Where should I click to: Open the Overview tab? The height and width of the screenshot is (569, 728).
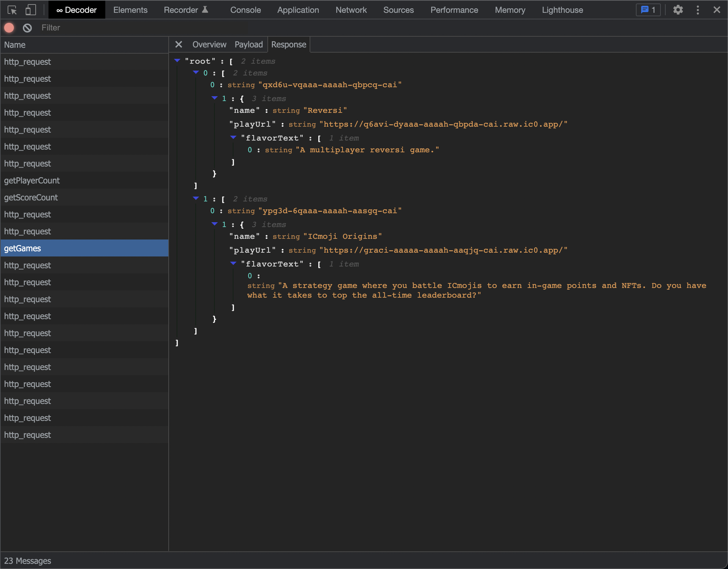click(209, 45)
